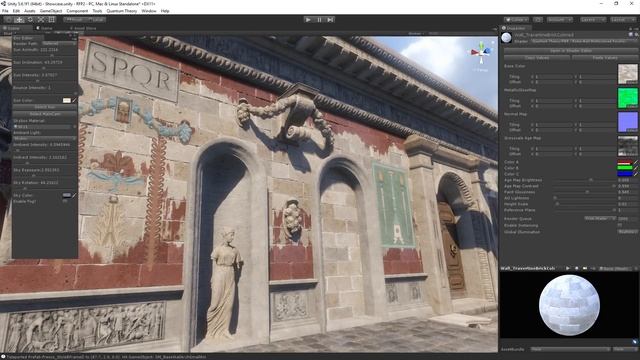Open the Help menu
This screenshot has height=360, width=640.
[x=165, y=11]
